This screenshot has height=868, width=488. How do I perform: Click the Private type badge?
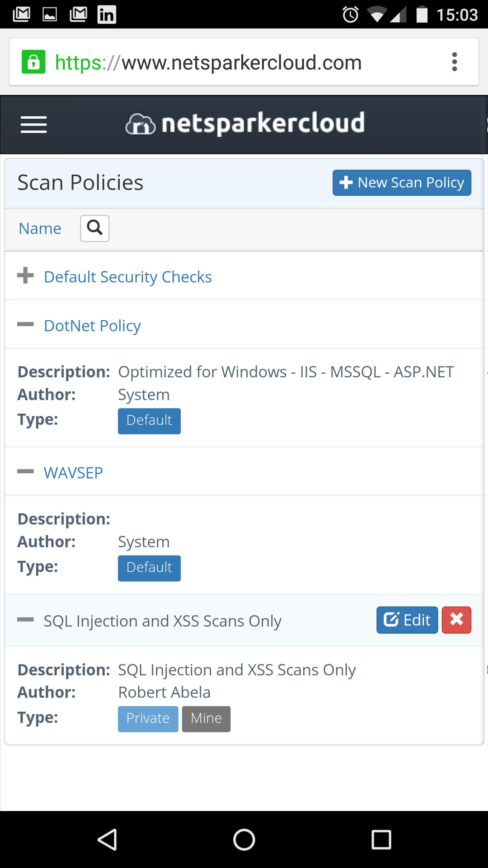148,719
